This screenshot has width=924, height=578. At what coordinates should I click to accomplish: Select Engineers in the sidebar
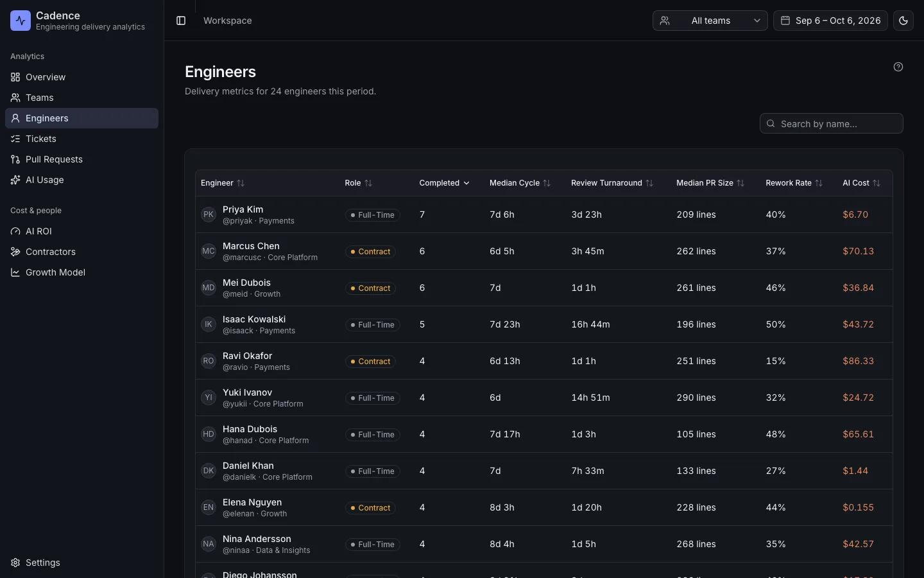click(x=81, y=118)
